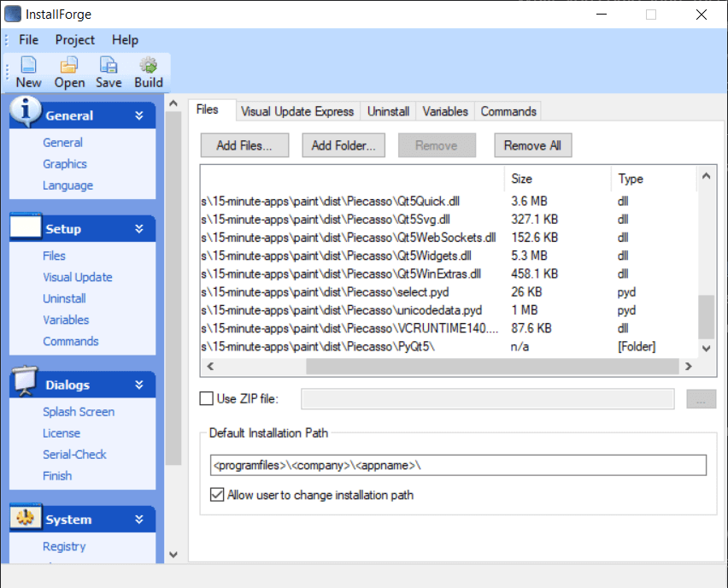Collapse the System sidebar section
Screen dimensions: 728x588
point(138,520)
